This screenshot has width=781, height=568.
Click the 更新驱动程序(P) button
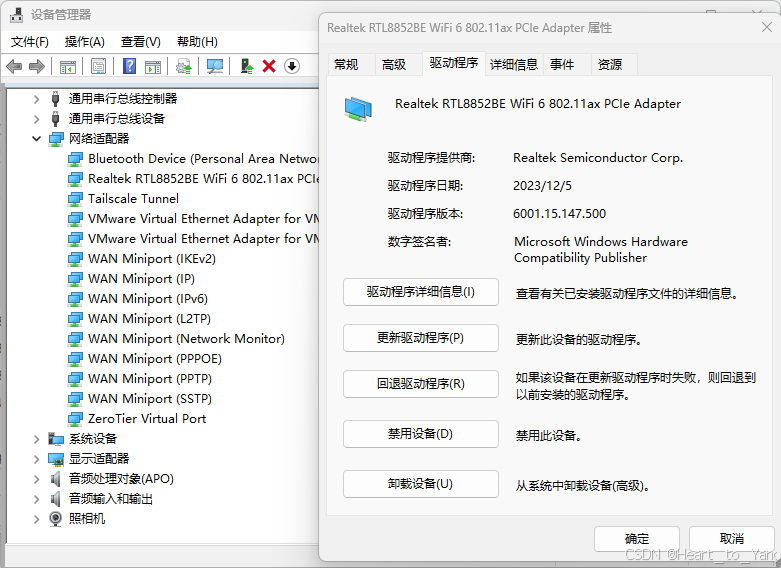click(421, 338)
